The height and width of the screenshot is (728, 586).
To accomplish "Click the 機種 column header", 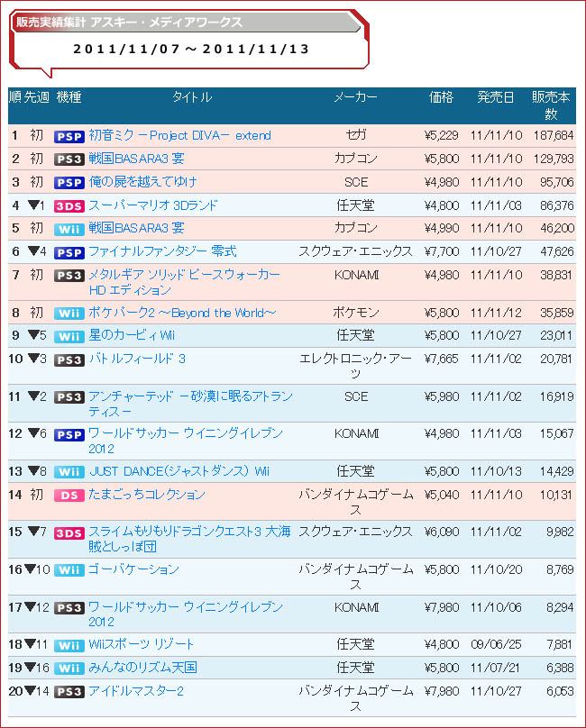I will click(x=69, y=97).
